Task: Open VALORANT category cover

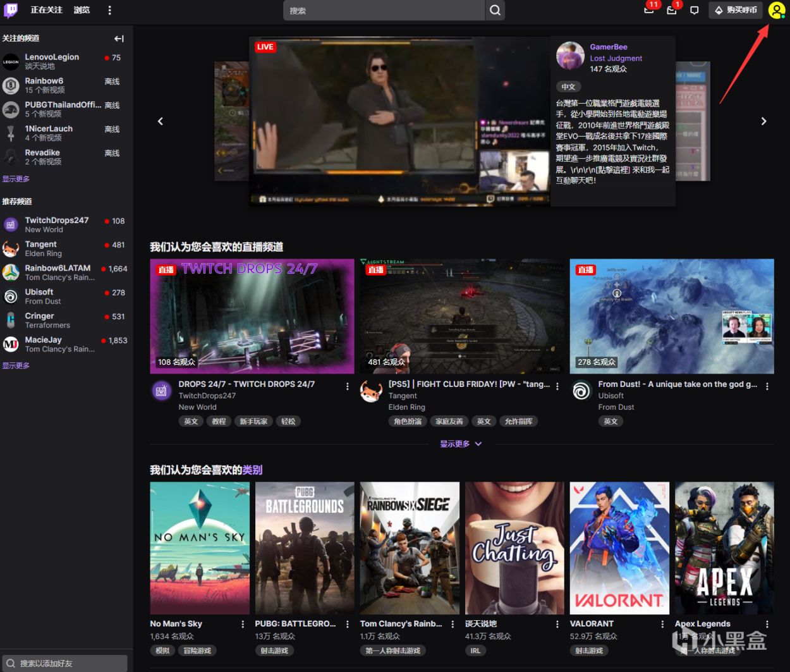Action: 619,548
